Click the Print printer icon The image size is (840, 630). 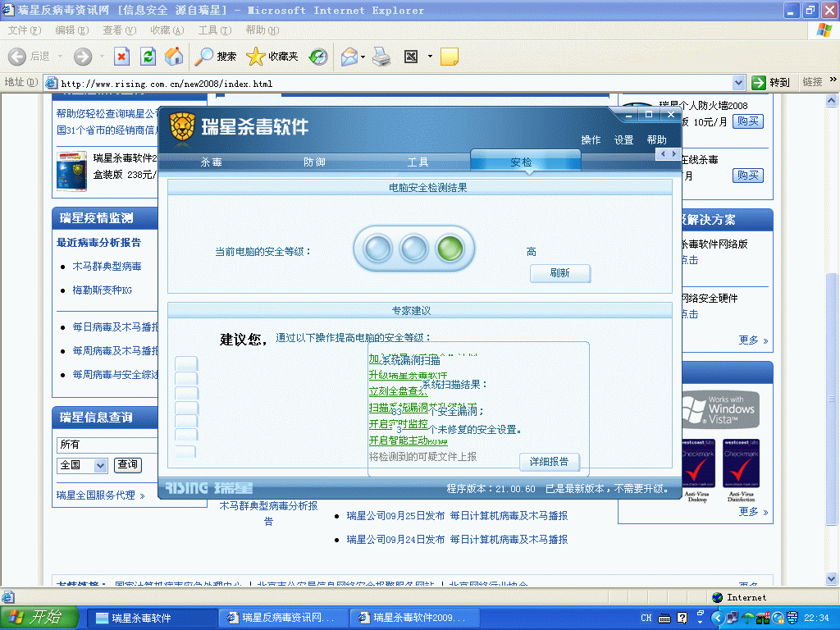(381, 57)
